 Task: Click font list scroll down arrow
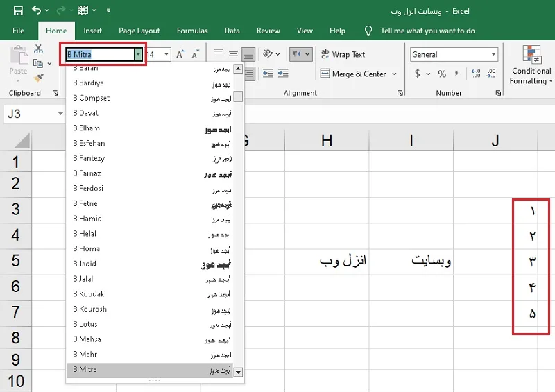tap(238, 372)
